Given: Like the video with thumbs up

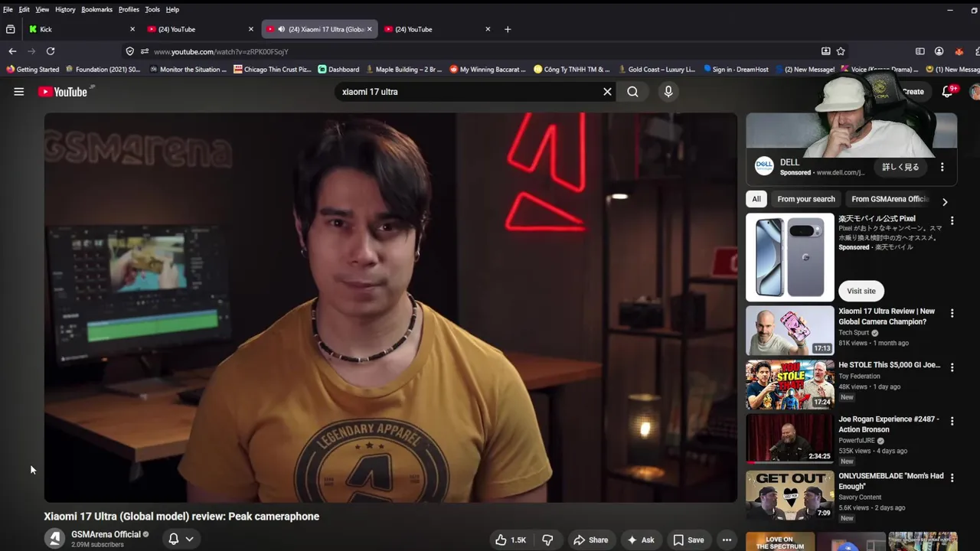Looking at the screenshot, I should (x=511, y=540).
